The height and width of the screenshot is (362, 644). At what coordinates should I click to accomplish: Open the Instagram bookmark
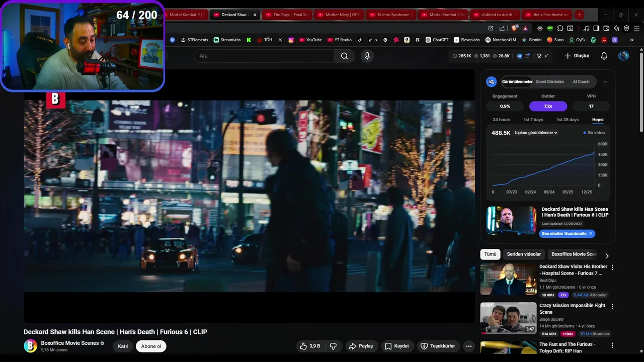291,40
